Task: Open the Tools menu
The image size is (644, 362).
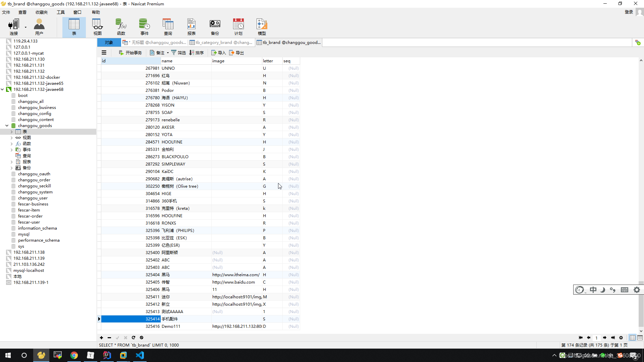Action: coord(61,12)
